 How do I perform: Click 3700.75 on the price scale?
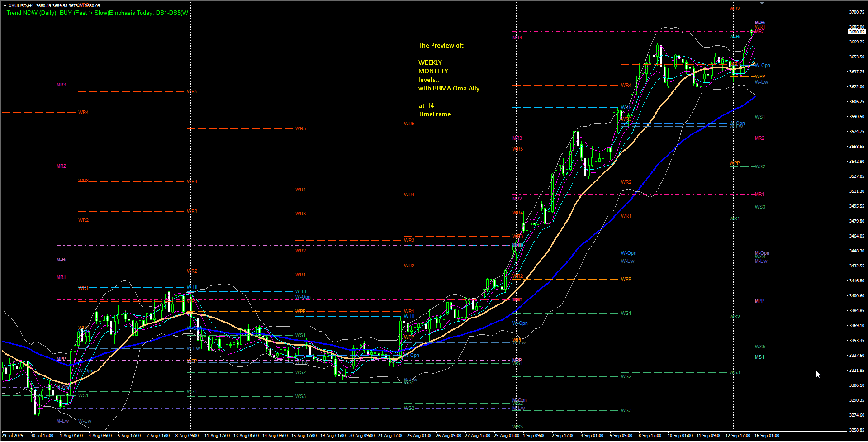[x=857, y=12]
